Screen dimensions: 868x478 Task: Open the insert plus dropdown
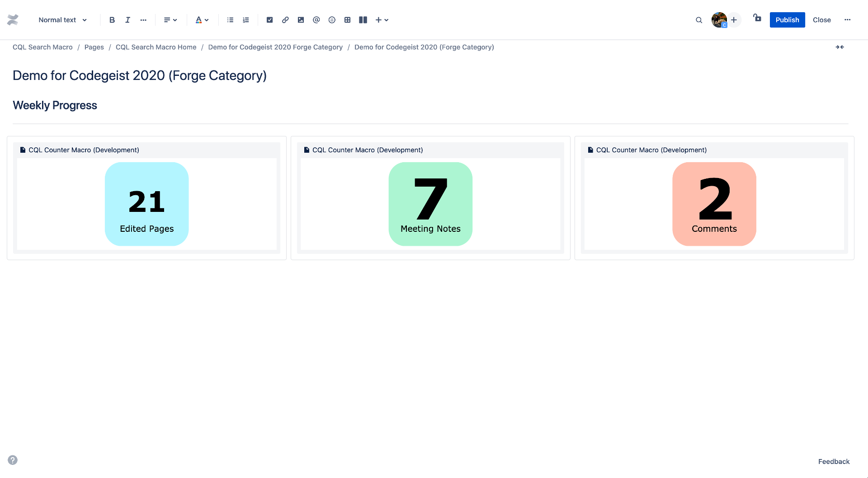tap(382, 20)
